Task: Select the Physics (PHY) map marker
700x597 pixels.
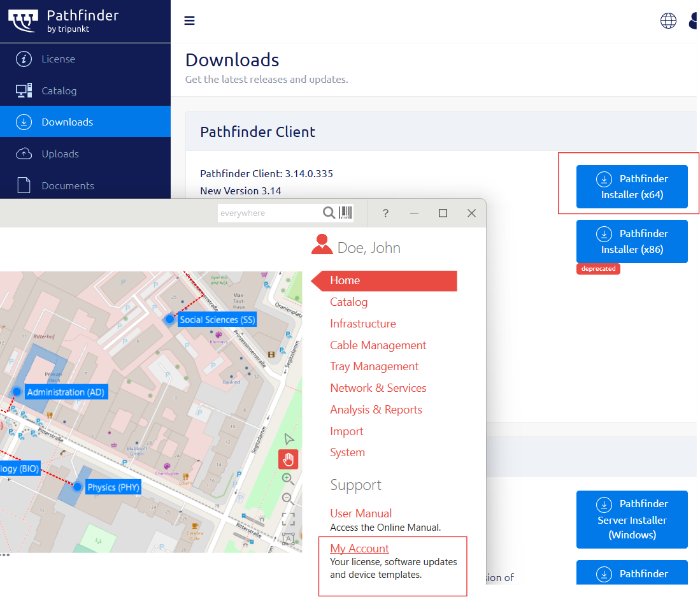Action: click(78, 487)
